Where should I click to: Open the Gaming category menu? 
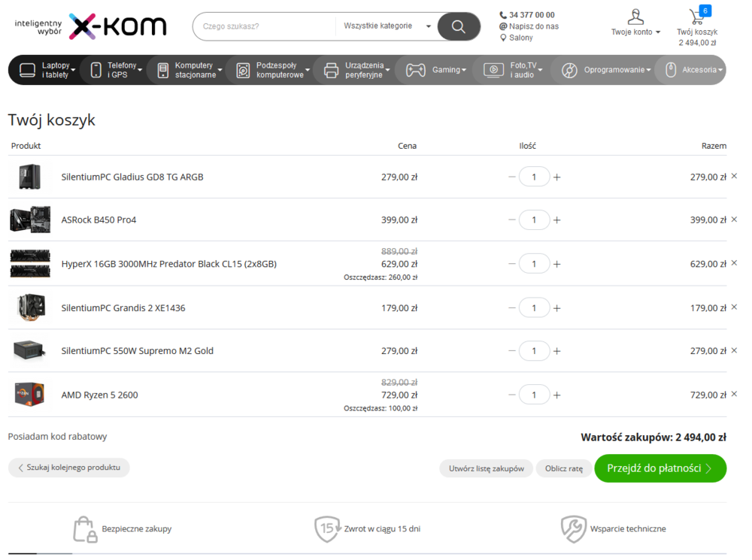pyautogui.click(x=436, y=70)
